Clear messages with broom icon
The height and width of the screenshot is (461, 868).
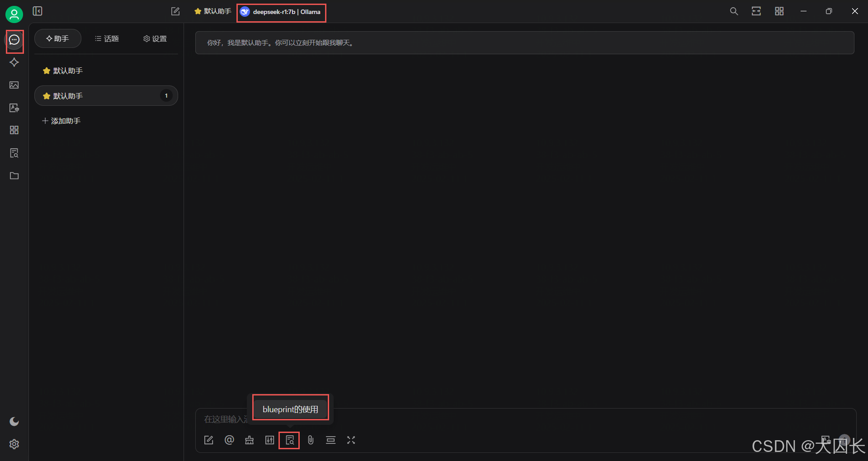tap(249, 440)
